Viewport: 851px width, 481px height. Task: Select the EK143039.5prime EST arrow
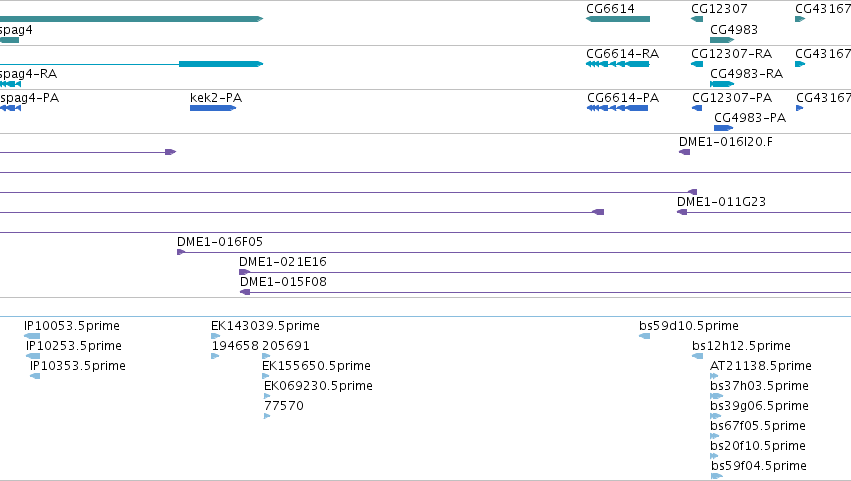[215, 336]
